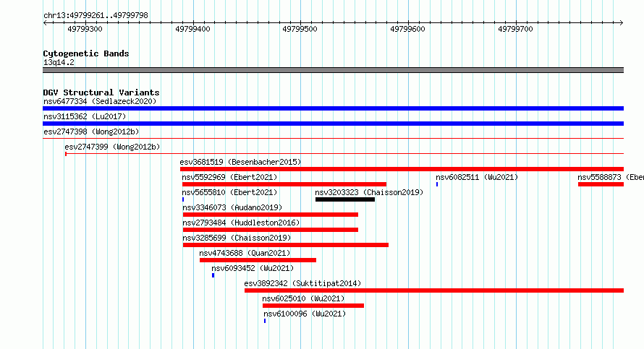Click the left arrowhead of the ruler
This screenshot has width=644, height=349.
[45, 23]
